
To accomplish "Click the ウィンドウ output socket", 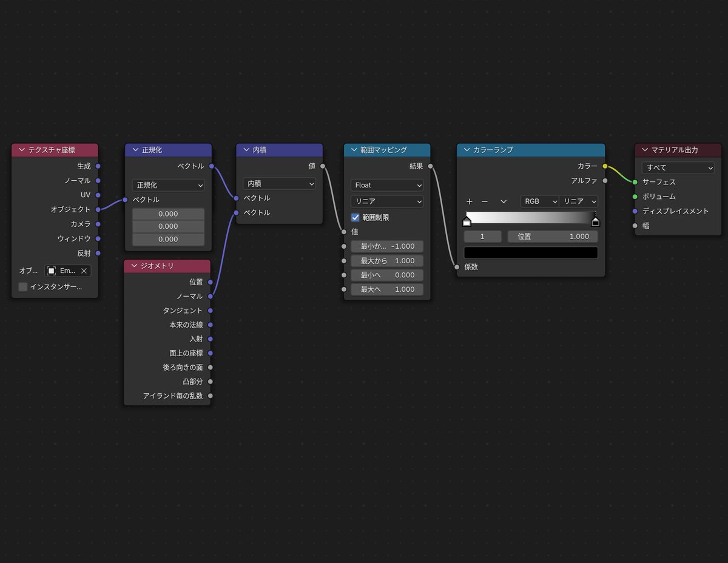I will pos(98,238).
